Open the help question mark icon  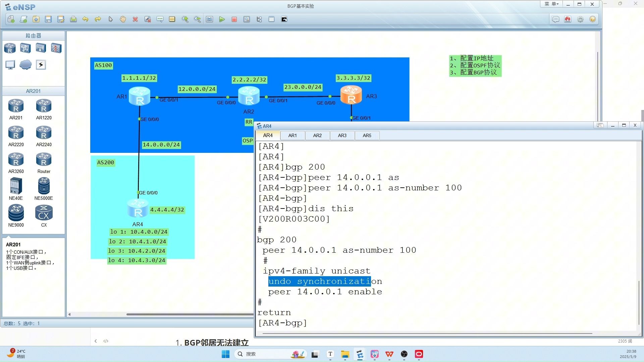[x=593, y=19]
